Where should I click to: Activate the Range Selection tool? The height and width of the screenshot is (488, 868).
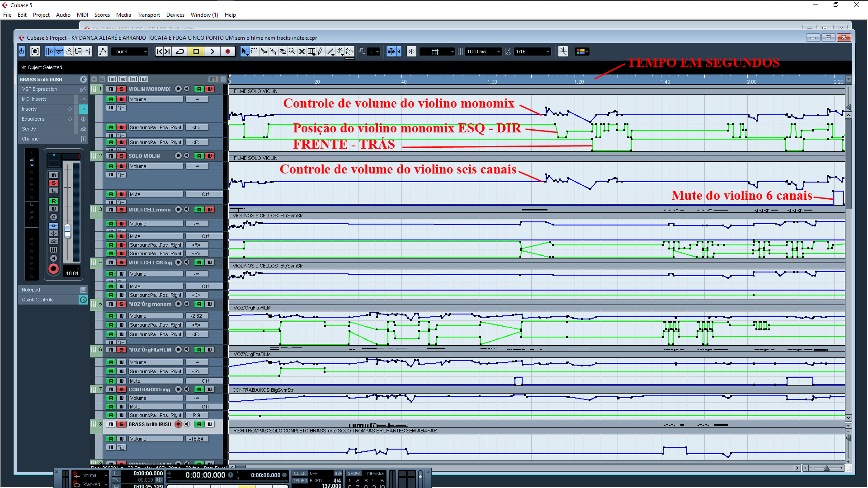(254, 52)
